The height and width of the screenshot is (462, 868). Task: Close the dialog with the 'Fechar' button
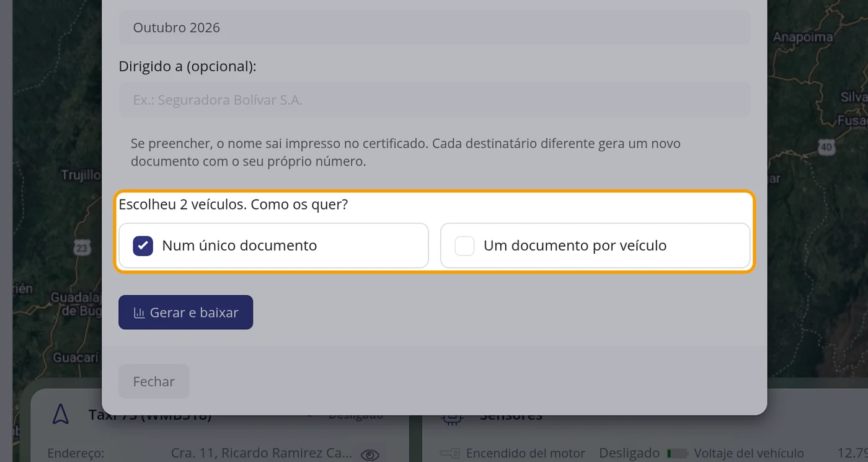(154, 381)
